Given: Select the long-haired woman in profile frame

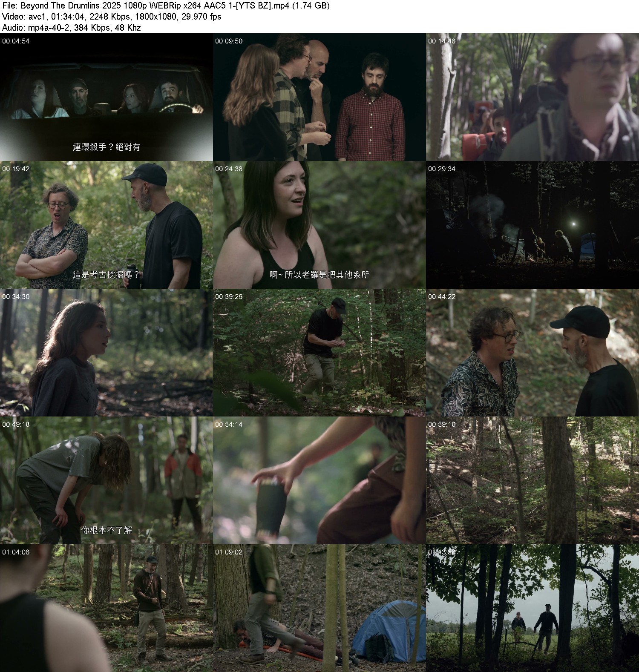Looking at the screenshot, I should click(106, 353).
